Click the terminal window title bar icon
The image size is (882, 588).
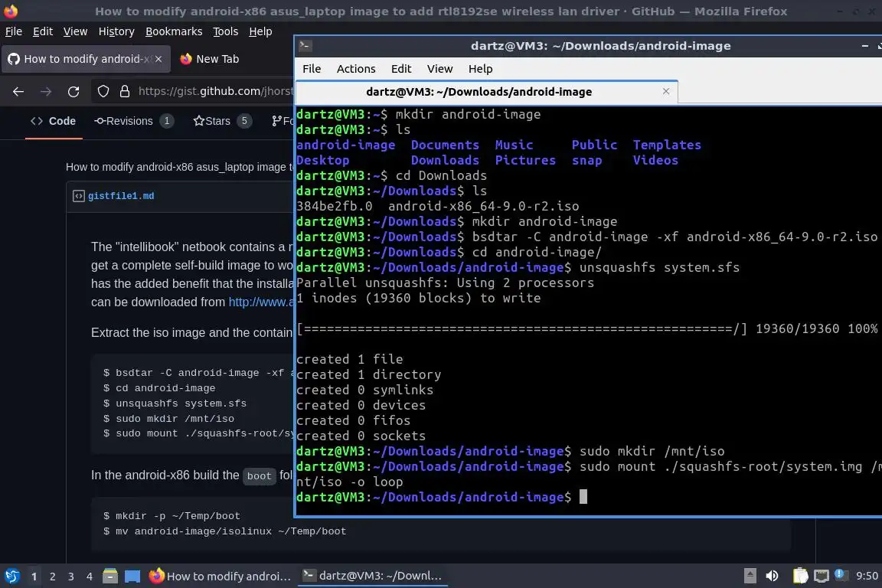coord(305,46)
